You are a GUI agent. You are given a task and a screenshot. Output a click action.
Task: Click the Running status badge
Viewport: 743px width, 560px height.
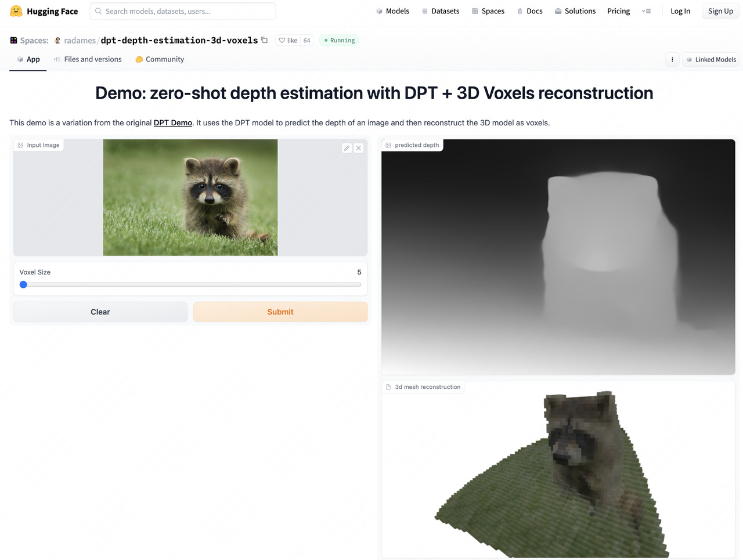pos(339,40)
